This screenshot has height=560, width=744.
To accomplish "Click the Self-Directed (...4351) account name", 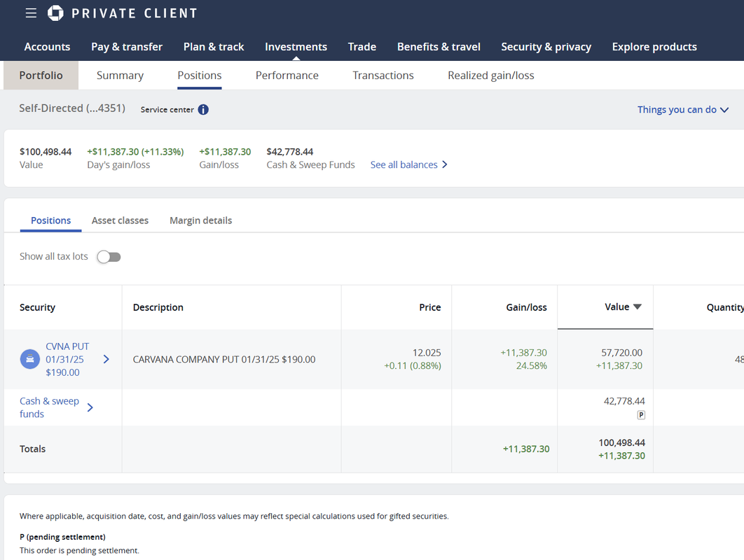I will (x=72, y=108).
